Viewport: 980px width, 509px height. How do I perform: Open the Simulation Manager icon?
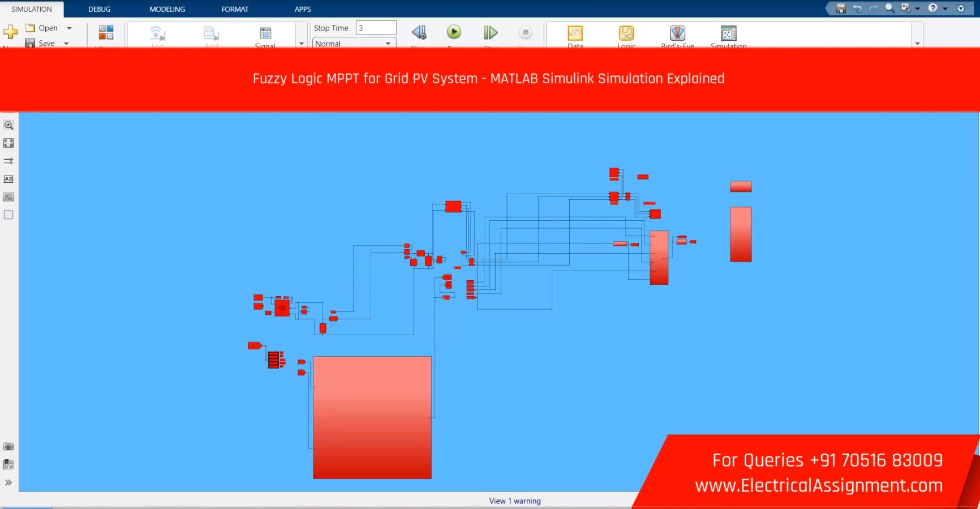(729, 33)
